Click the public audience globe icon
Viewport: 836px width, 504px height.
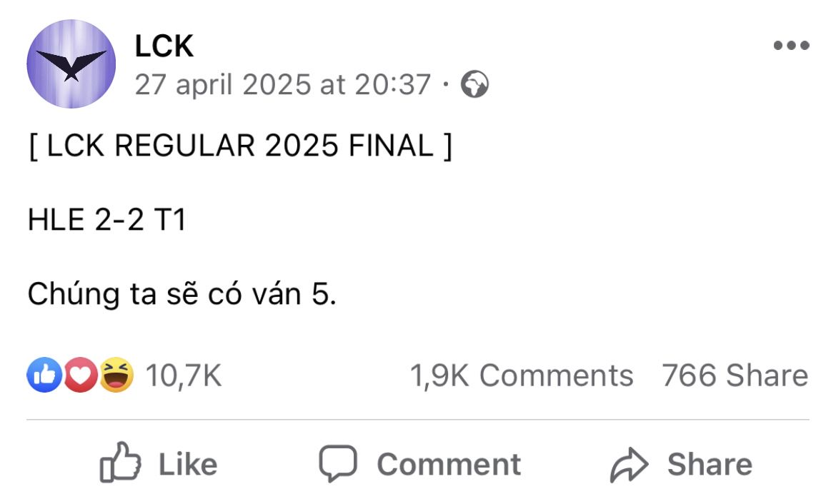[x=474, y=85]
